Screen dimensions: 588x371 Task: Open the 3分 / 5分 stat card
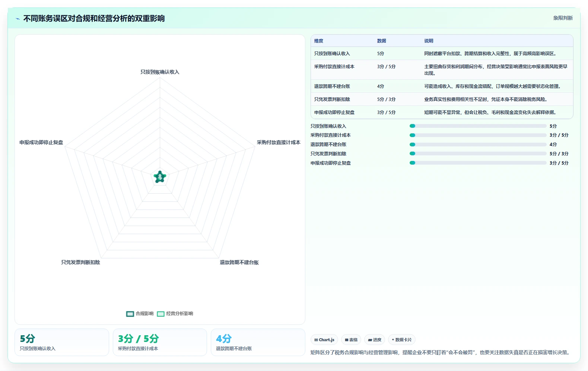pos(160,342)
